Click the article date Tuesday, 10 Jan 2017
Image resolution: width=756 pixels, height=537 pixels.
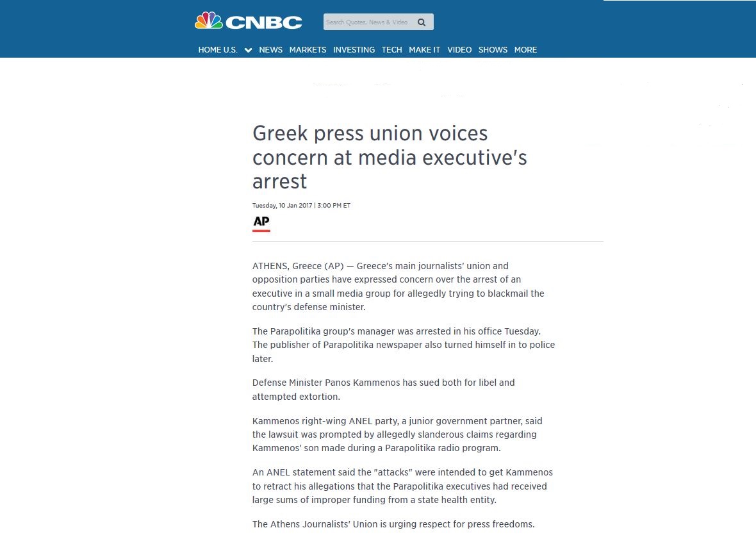(x=282, y=205)
